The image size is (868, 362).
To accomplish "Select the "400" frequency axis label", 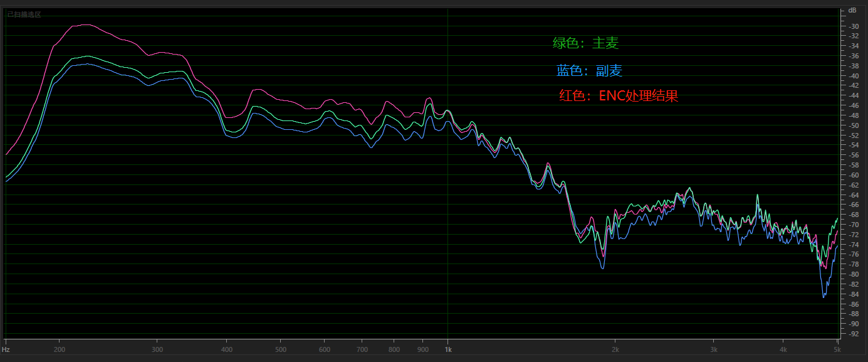I will click(227, 349).
